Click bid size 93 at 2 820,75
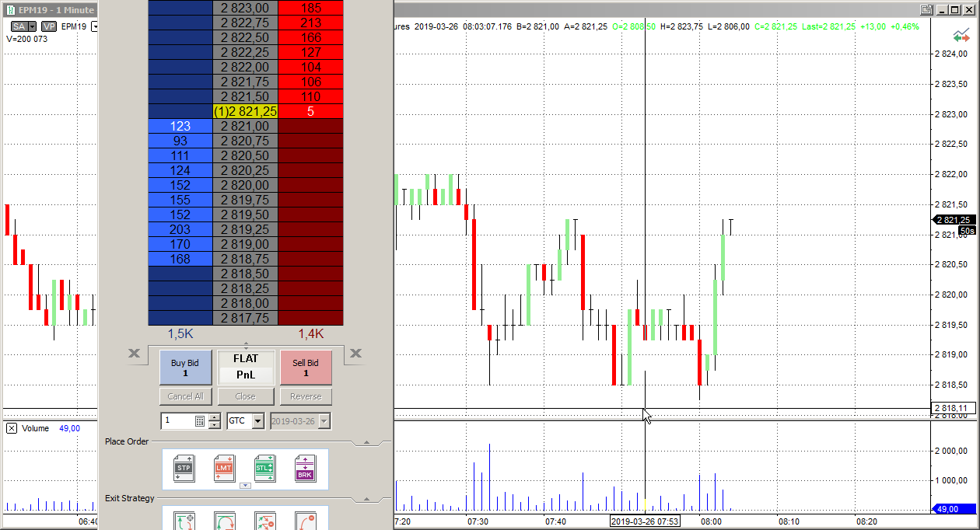Image resolution: width=980 pixels, height=530 pixels. [180, 141]
